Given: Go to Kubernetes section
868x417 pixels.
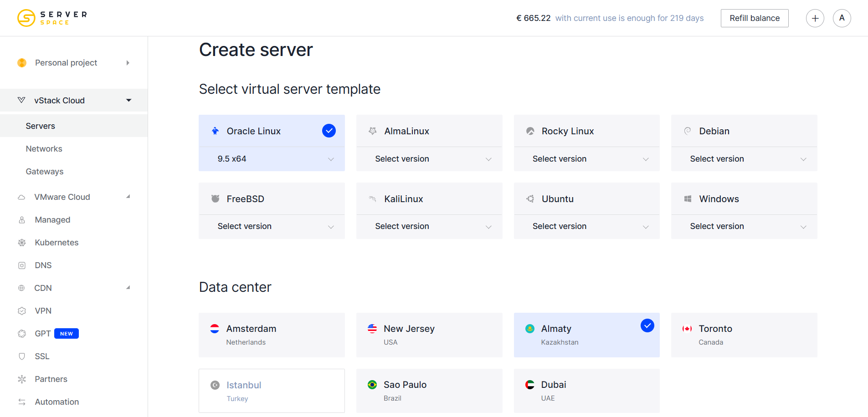Looking at the screenshot, I should [56, 243].
